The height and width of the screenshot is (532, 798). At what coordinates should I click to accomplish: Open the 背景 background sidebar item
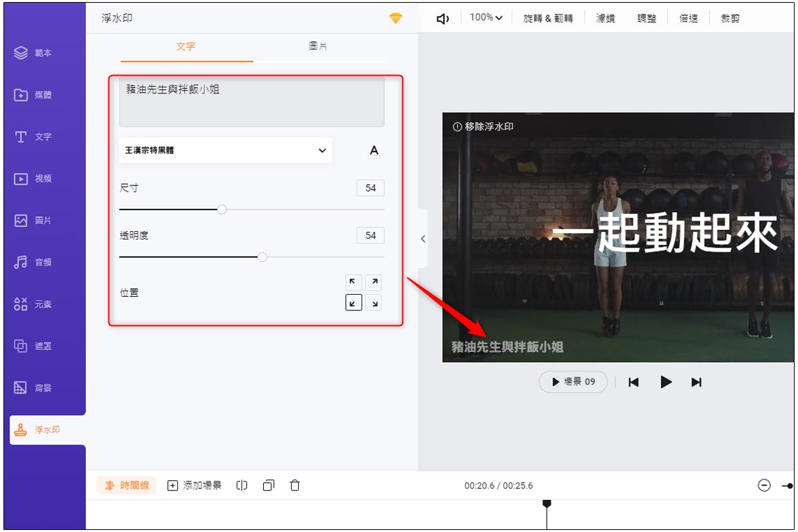[33, 388]
